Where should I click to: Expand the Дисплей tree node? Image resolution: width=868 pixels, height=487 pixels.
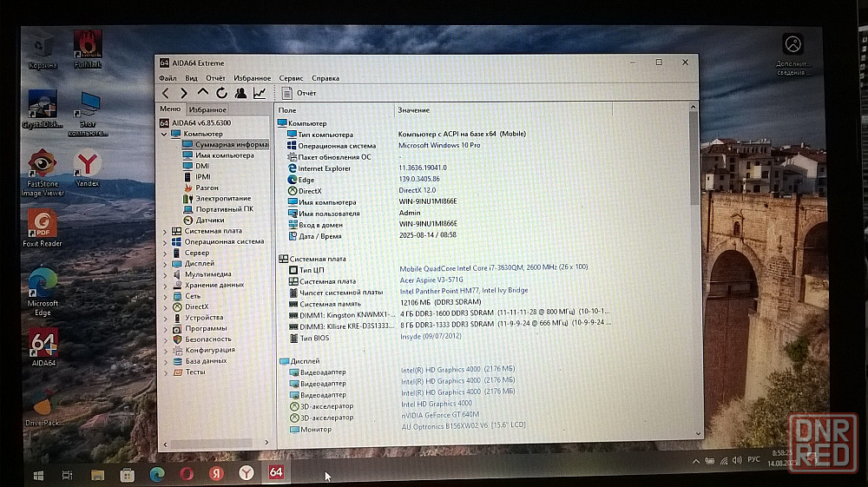(165, 264)
